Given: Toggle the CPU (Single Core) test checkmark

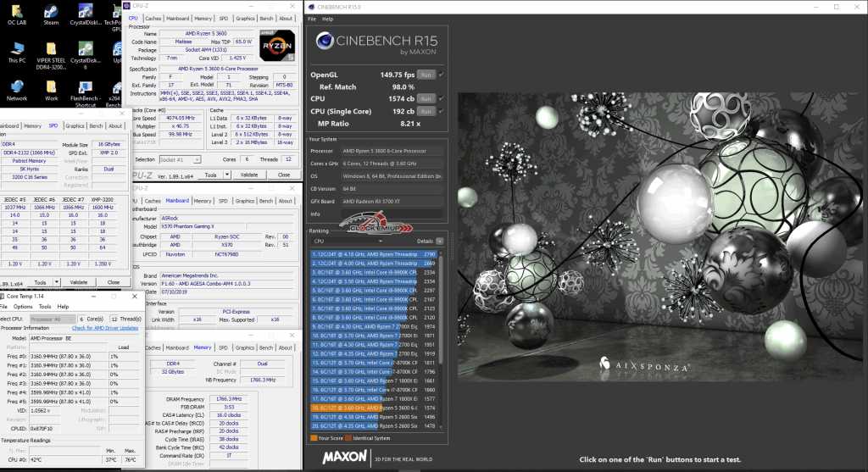Looking at the screenshot, I should [442, 111].
